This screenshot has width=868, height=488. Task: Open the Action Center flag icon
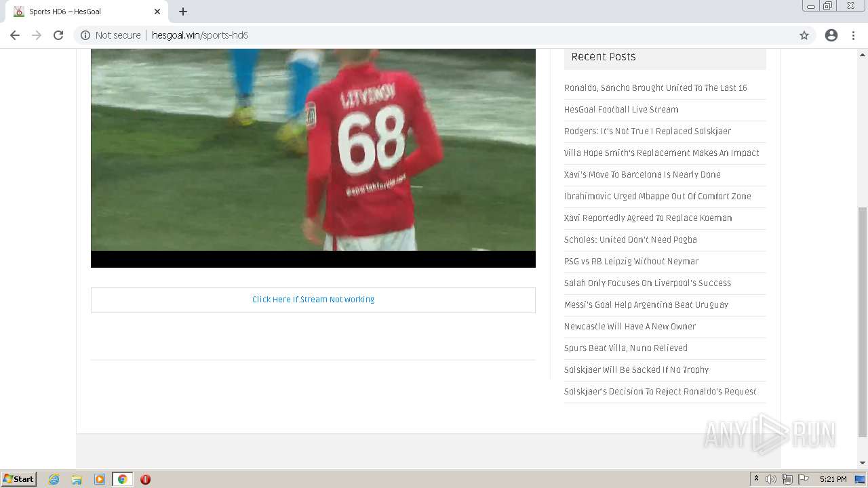(804, 479)
